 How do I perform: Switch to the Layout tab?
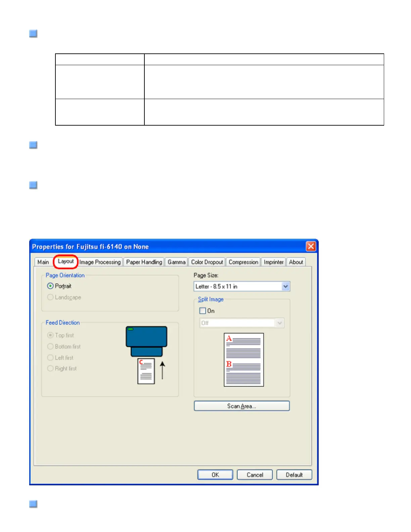coord(65,261)
